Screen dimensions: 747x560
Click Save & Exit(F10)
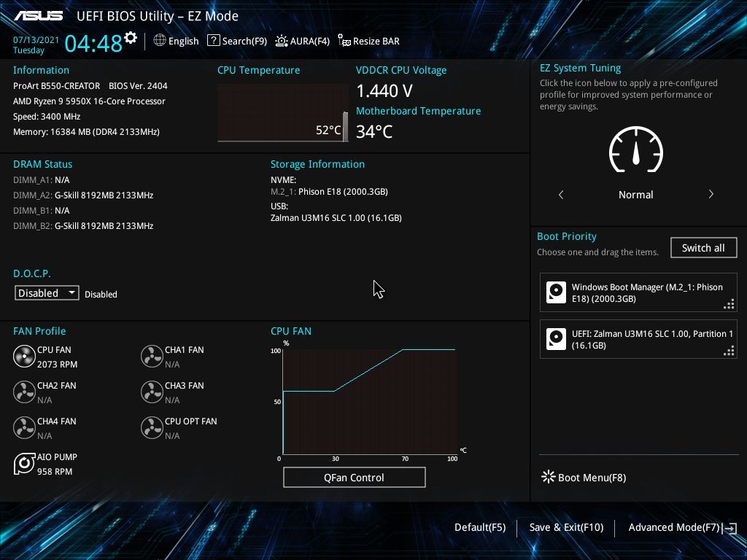[x=566, y=527]
